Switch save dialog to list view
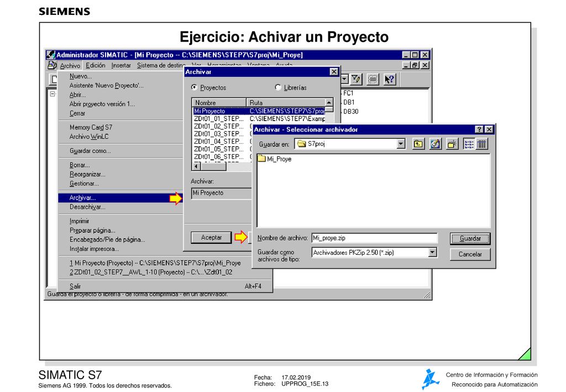 tap(469, 144)
